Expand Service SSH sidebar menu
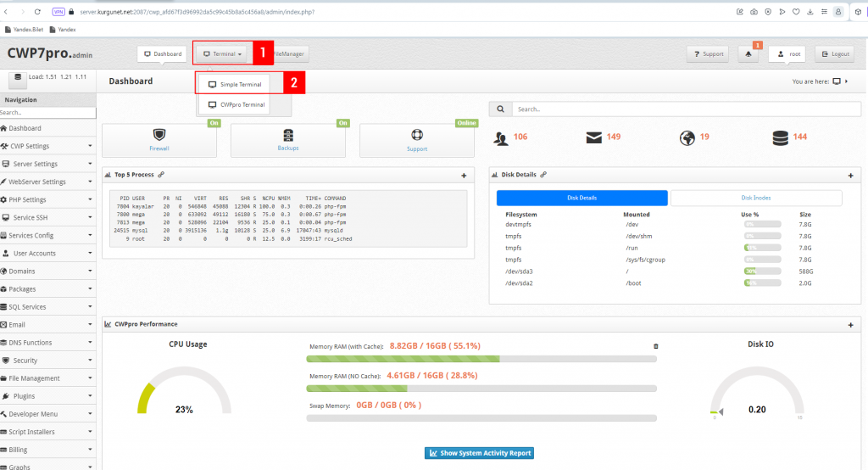This screenshot has height=470, width=868. coord(47,217)
